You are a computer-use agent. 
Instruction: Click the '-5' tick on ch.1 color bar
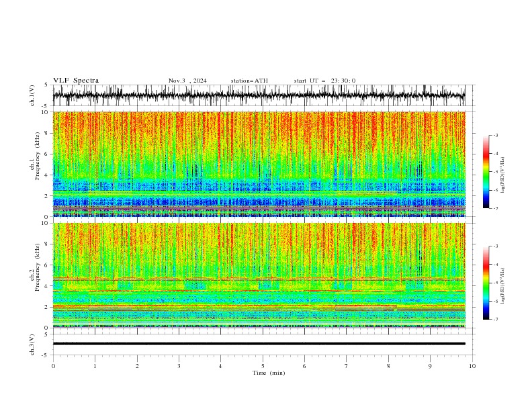click(x=495, y=172)
